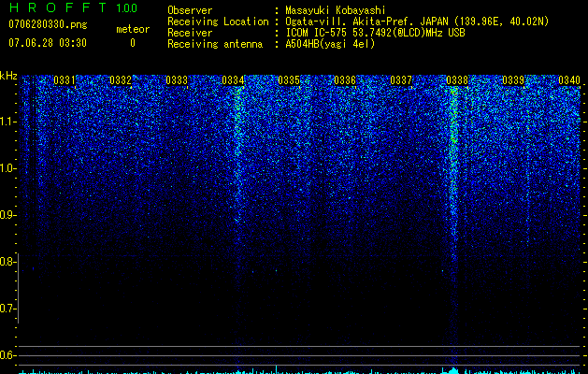Select the ICOM IC-575 53.7492 MHz receiver text
This screenshot has height=374, width=588.
point(376,33)
